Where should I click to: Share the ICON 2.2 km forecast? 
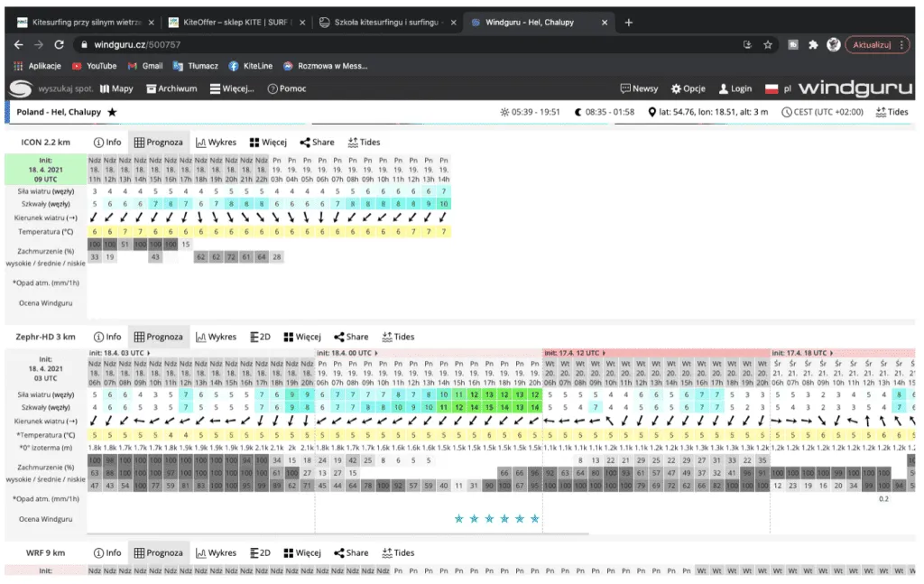[317, 142]
